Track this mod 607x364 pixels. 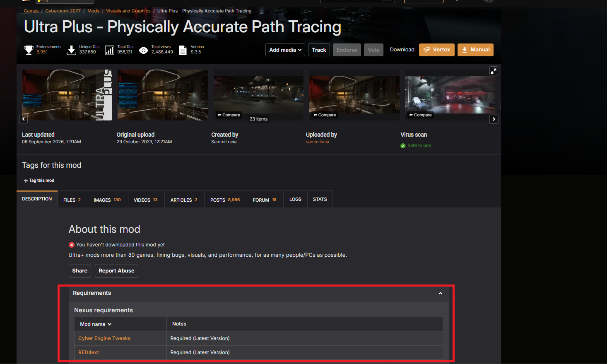(x=319, y=50)
